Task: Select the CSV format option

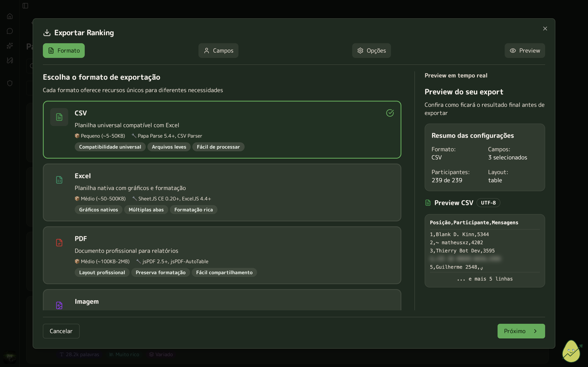Action: click(x=222, y=130)
